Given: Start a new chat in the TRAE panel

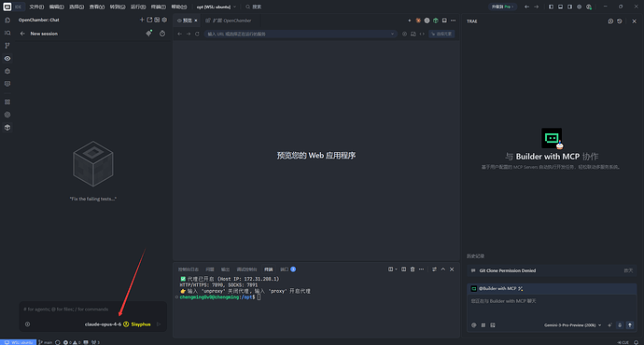Looking at the screenshot, I should (x=610, y=21).
